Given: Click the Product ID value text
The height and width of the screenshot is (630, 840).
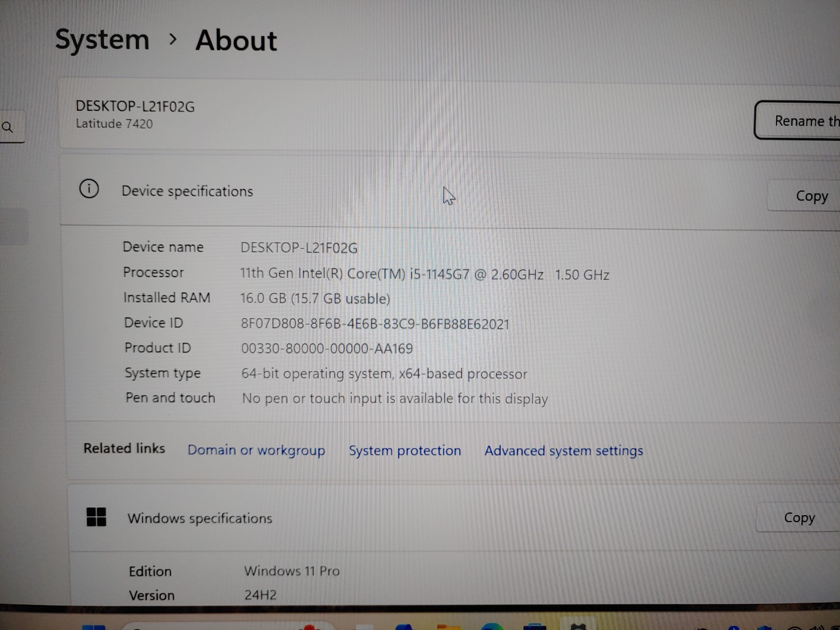Looking at the screenshot, I should point(327,349).
